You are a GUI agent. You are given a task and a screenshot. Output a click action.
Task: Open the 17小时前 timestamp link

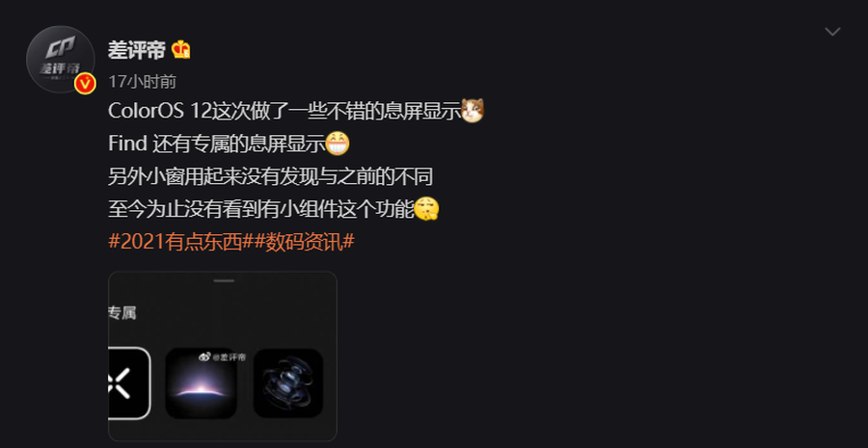pos(143,82)
